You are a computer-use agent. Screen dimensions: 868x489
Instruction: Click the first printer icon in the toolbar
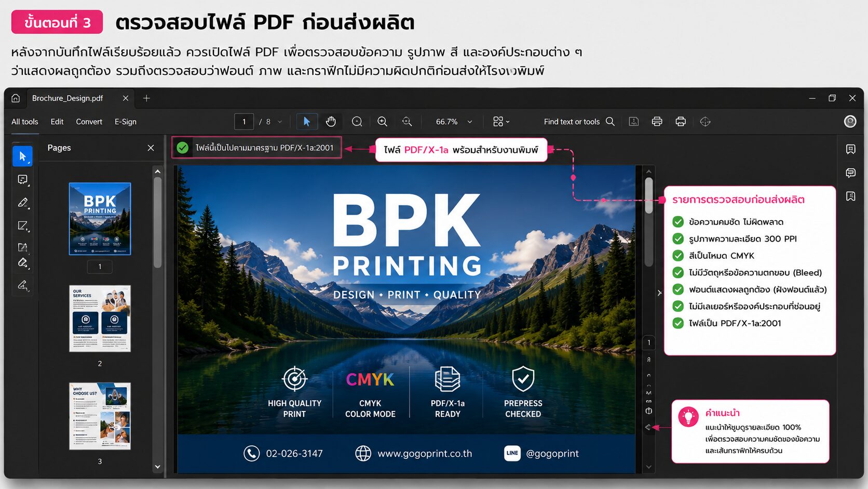coord(657,122)
